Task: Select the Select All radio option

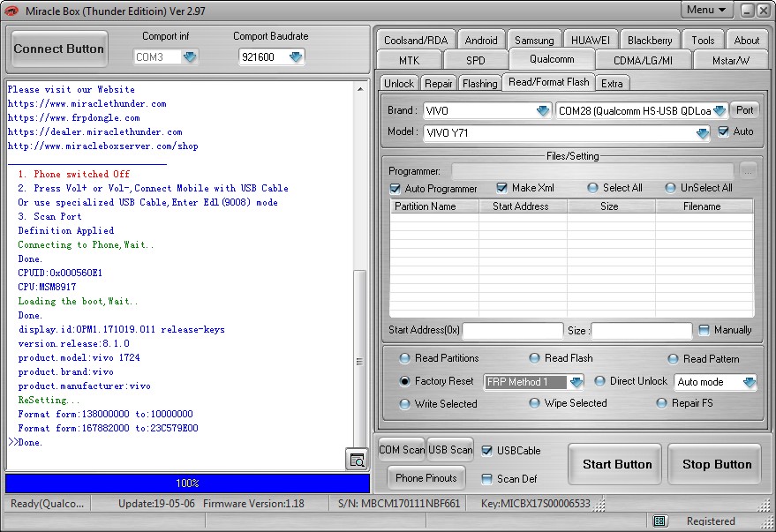Action: click(x=592, y=188)
